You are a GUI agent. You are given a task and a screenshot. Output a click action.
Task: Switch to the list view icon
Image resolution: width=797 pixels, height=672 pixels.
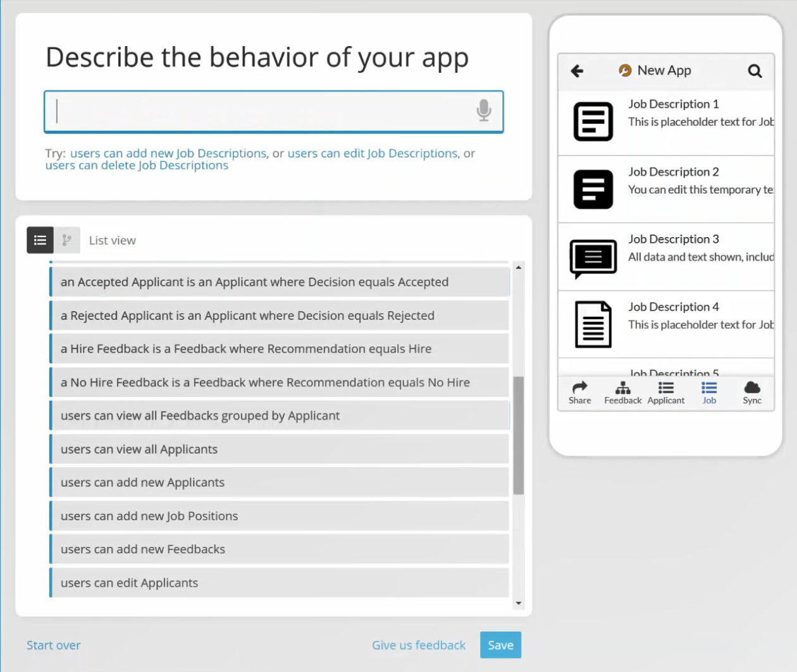click(x=40, y=240)
